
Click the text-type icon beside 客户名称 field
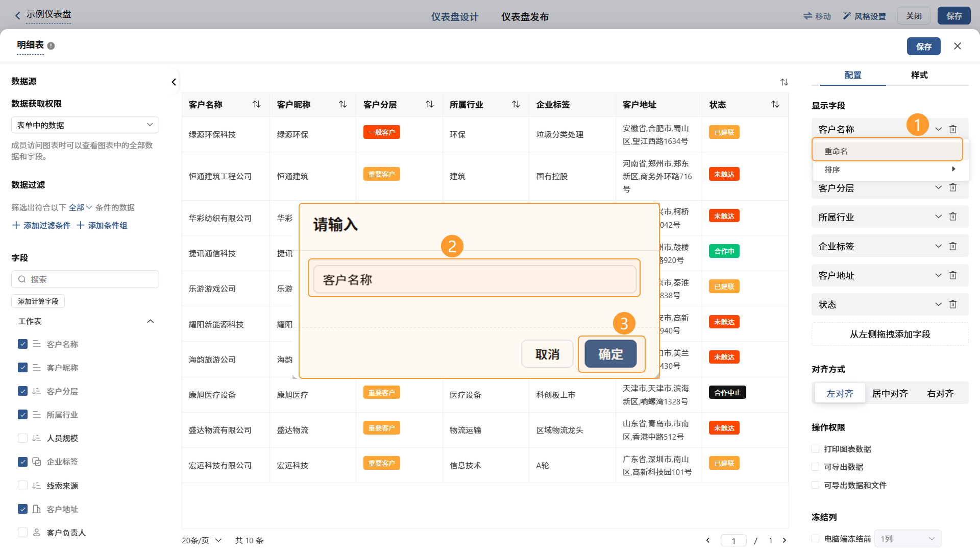coord(37,344)
